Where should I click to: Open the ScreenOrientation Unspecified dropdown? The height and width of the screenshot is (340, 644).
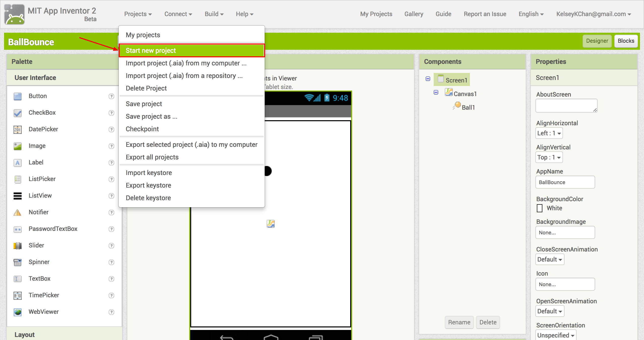[x=555, y=335]
